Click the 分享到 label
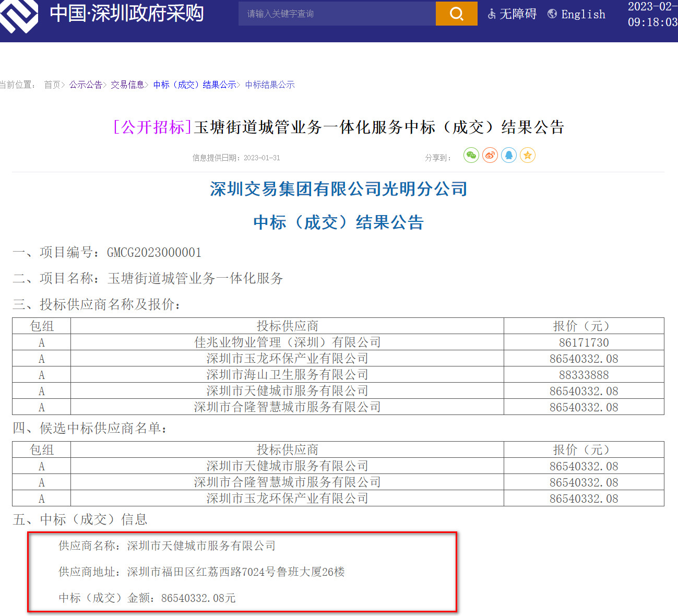 point(437,158)
